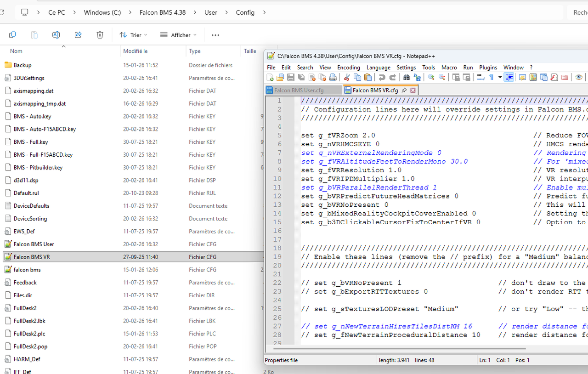Expand the chevron after Ce PC
Screen dimensions: 588x374
click(x=74, y=12)
